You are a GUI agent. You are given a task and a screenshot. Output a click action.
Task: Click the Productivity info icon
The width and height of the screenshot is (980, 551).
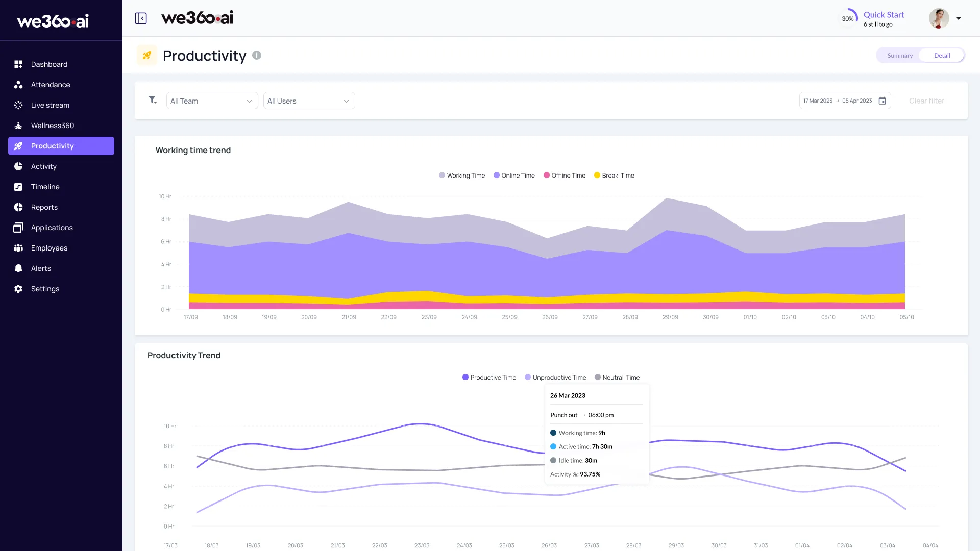tap(257, 55)
